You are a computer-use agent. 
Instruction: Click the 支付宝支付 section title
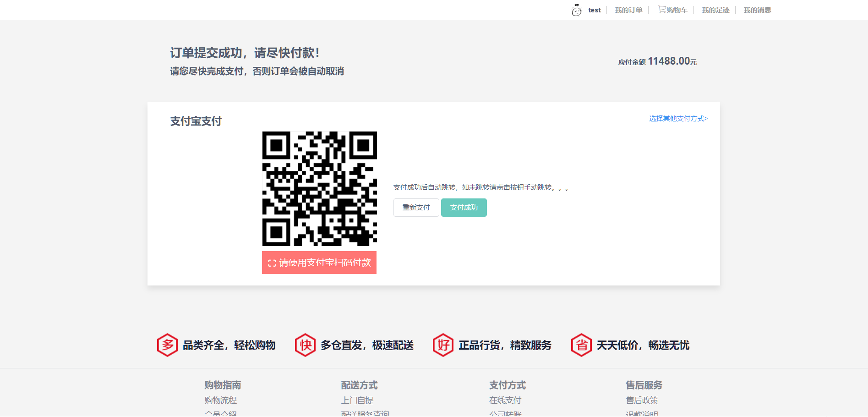point(196,121)
